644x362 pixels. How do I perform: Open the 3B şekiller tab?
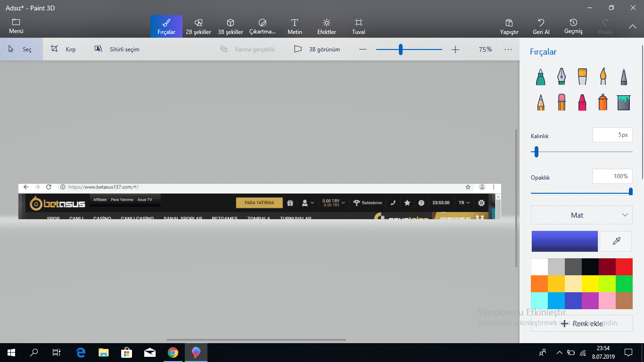(231, 26)
